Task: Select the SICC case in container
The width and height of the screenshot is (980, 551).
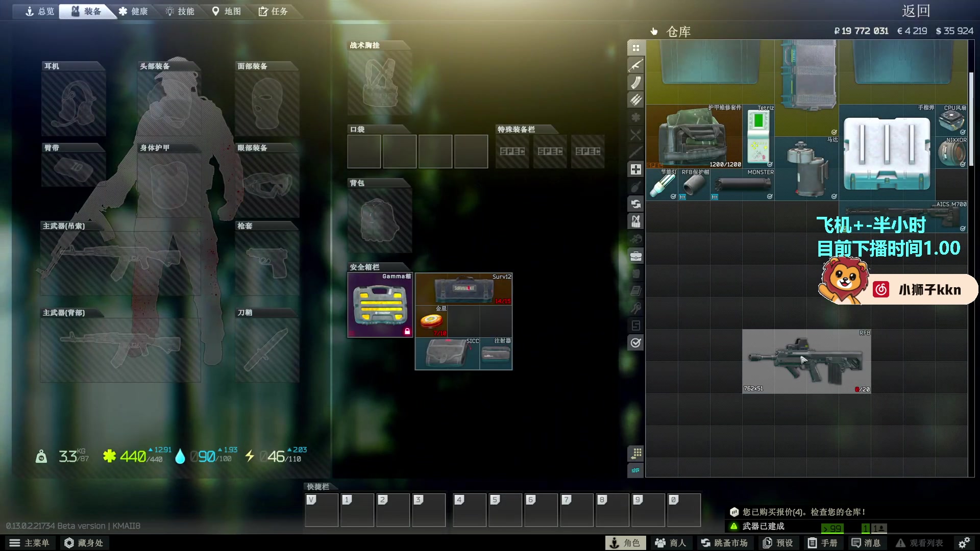Action: pos(448,353)
